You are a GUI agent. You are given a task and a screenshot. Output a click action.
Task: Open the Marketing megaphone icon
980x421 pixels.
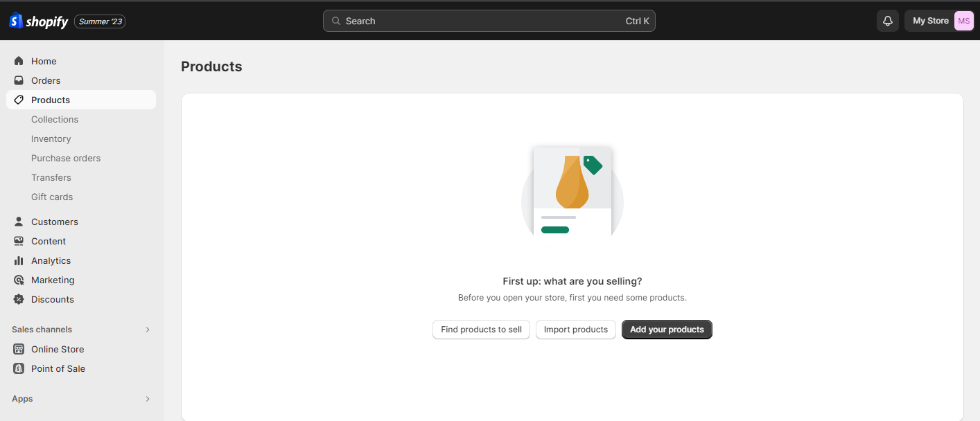tap(19, 280)
